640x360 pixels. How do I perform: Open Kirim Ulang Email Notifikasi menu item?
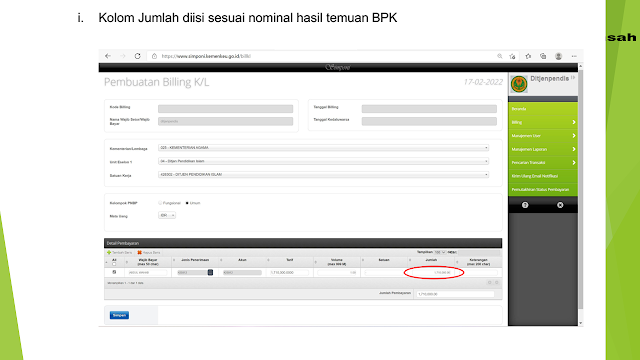(x=543, y=176)
